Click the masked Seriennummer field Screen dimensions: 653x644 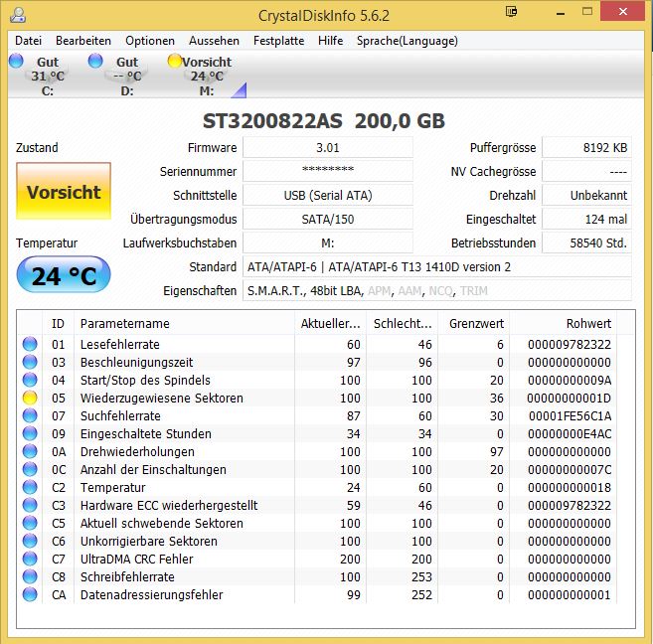pos(328,172)
